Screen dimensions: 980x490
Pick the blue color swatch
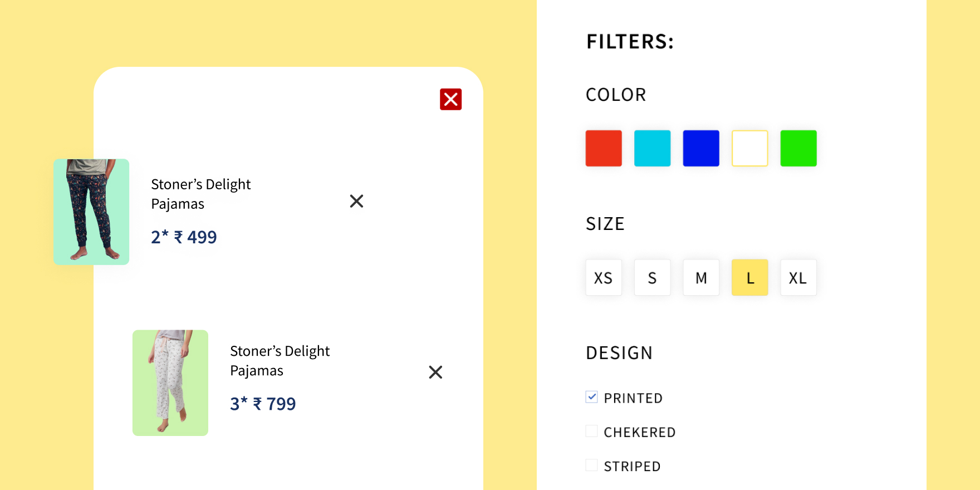(x=701, y=148)
